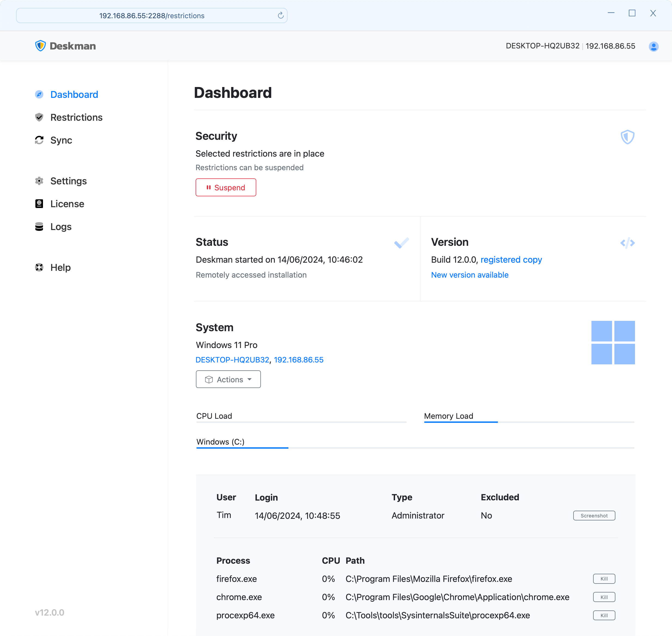Open the Sync section

point(54,140)
